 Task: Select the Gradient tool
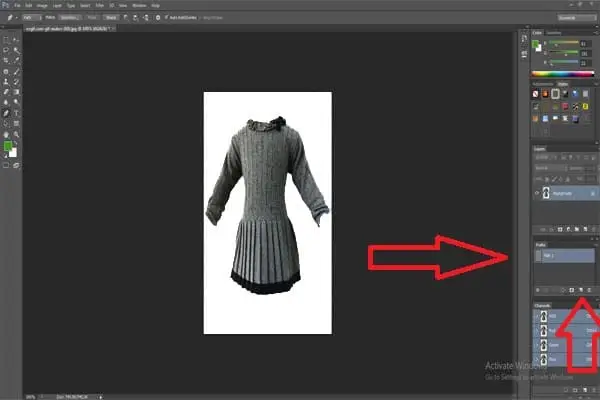point(16,92)
